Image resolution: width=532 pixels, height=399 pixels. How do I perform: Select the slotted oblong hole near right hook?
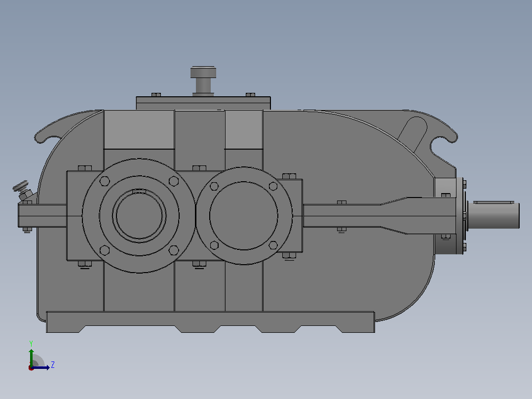(412, 135)
